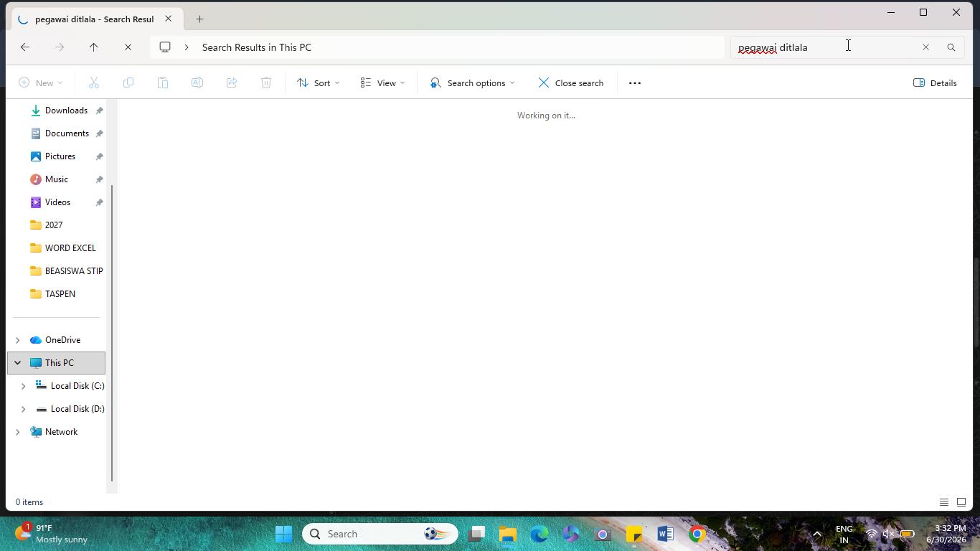Close the pegawai ditlala search tab

coord(169,19)
